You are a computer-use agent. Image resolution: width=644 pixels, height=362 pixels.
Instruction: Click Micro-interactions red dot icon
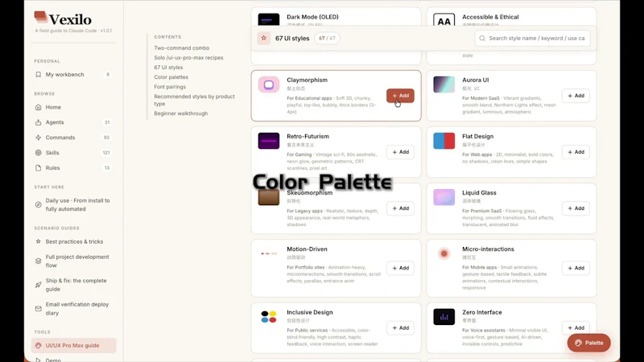(444, 253)
